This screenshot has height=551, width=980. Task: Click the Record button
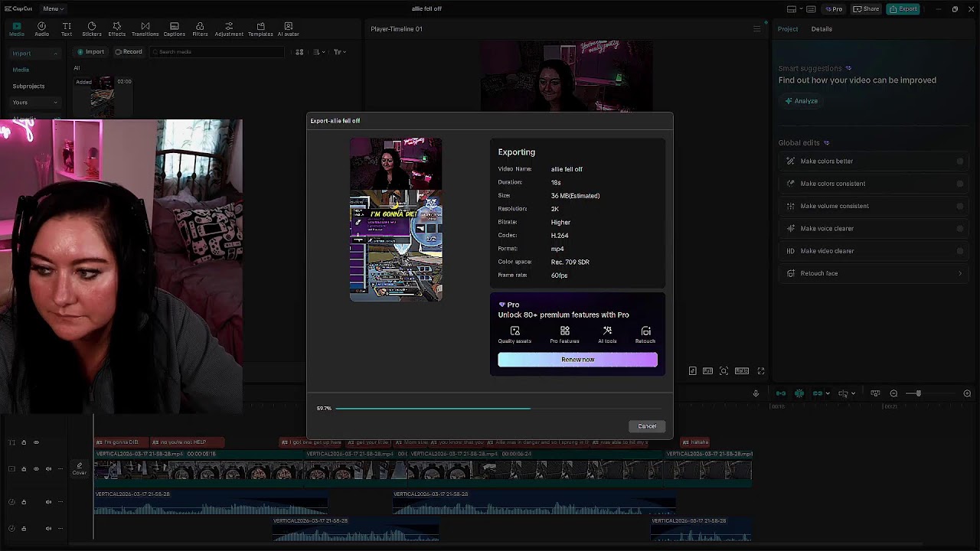[x=128, y=52]
